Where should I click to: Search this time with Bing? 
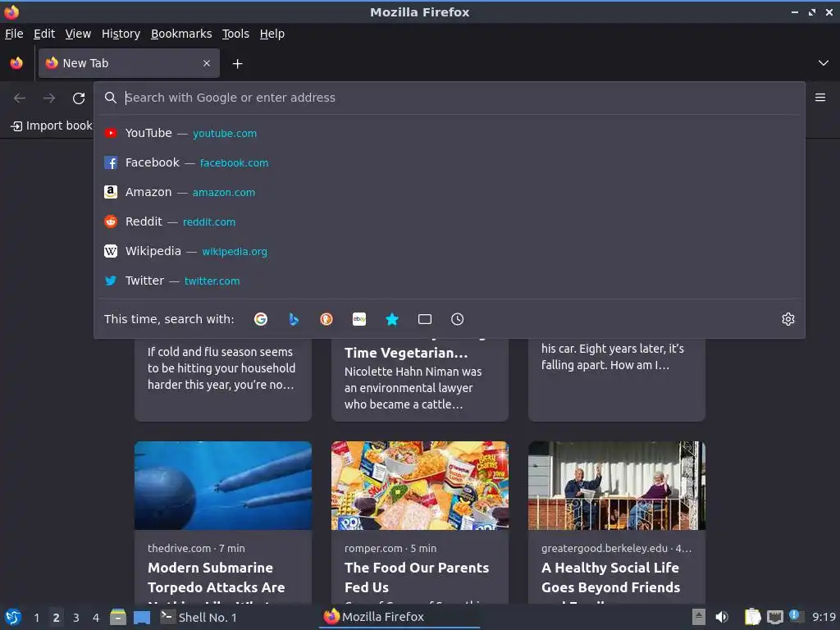coord(294,319)
